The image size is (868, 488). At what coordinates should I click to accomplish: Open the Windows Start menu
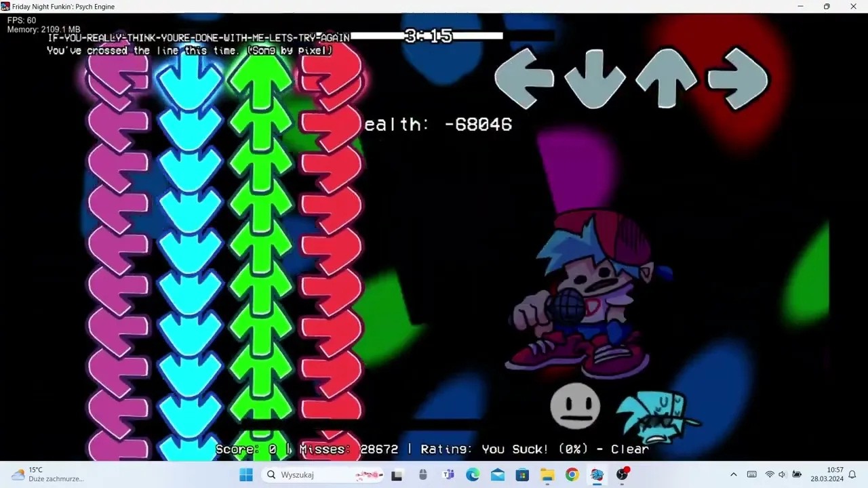pyautogui.click(x=246, y=474)
